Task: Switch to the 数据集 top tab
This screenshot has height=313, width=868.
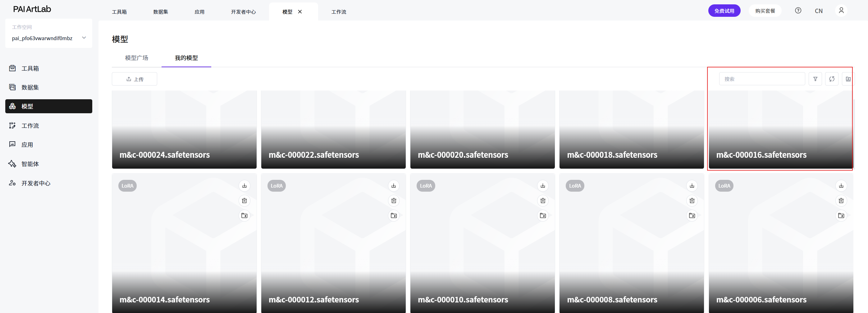Action: (161, 12)
